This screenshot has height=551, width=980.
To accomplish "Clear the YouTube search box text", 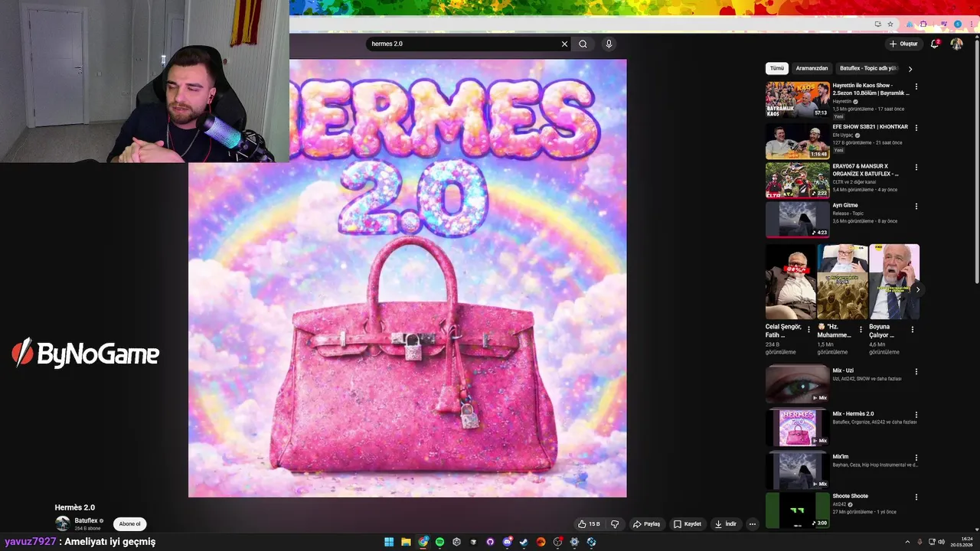I will (x=564, y=44).
